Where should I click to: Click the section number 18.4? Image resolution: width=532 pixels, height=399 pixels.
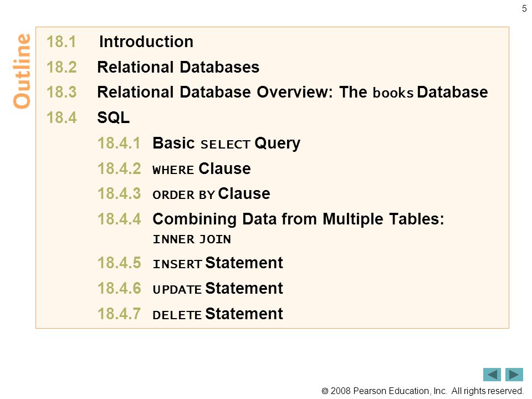click(x=62, y=117)
